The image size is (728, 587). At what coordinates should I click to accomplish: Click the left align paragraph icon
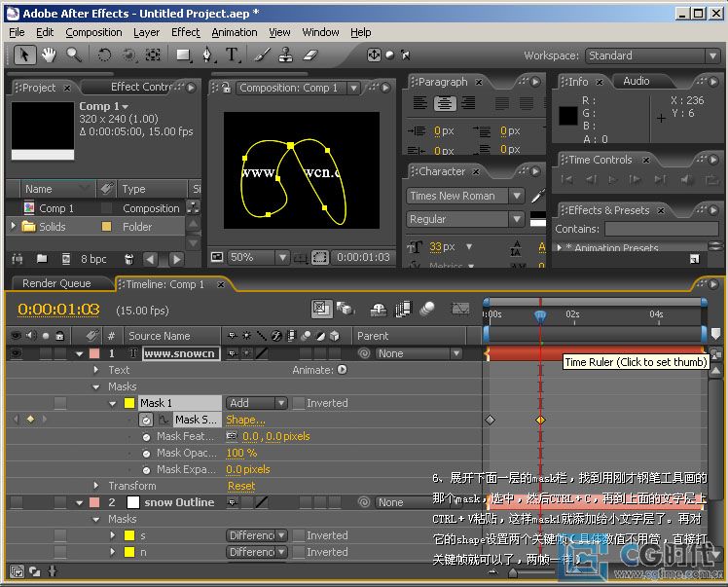click(x=420, y=103)
